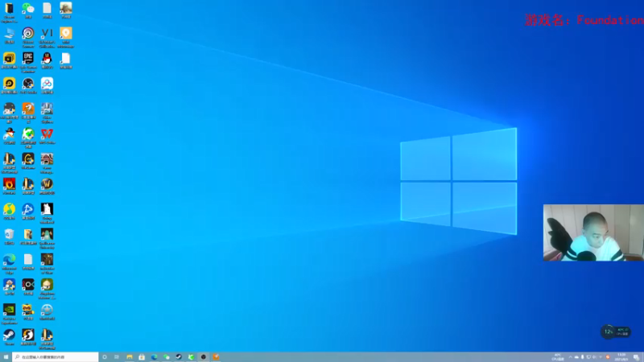Open the This PC desktop icon

9,35
